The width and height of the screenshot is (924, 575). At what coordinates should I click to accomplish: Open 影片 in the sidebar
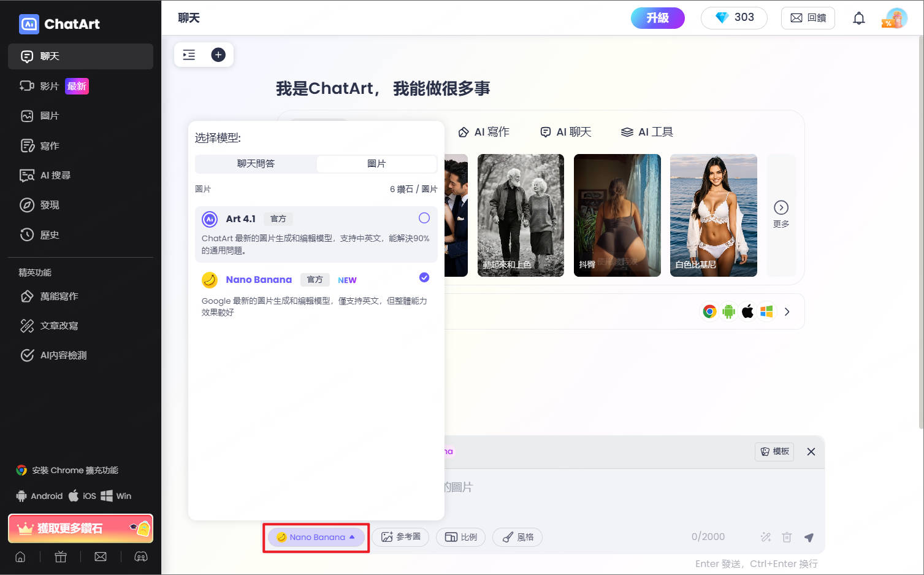[x=49, y=87]
